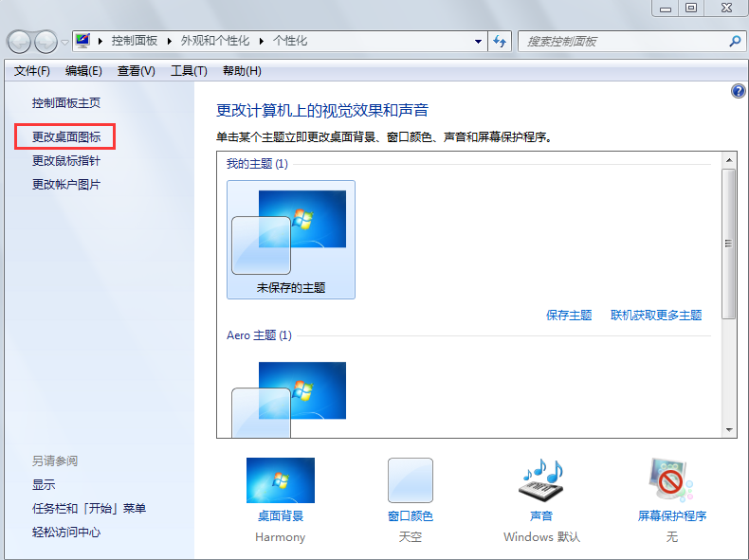Click the theme list scrollbar down arrow
The image size is (749, 560).
click(x=729, y=429)
